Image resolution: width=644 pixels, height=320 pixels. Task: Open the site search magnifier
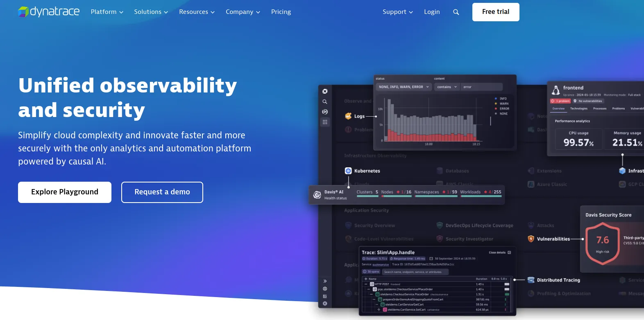[x=456, y=12]
